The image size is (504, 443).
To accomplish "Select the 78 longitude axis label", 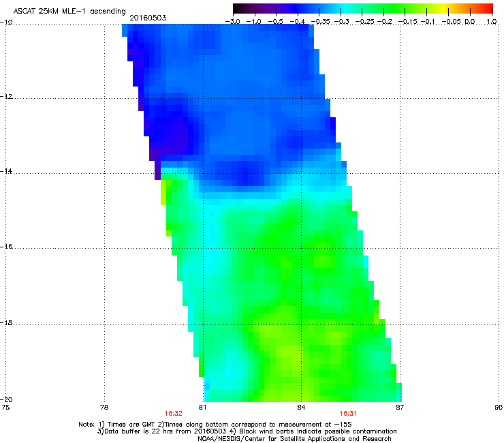I will [104, 408].
